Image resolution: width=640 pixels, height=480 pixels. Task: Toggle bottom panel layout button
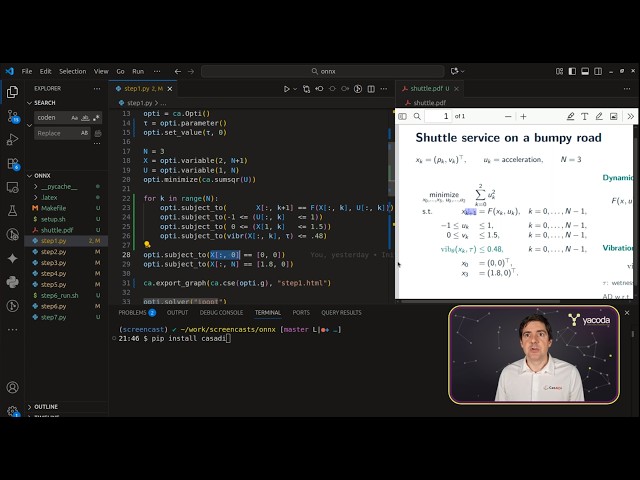(585, 71)
